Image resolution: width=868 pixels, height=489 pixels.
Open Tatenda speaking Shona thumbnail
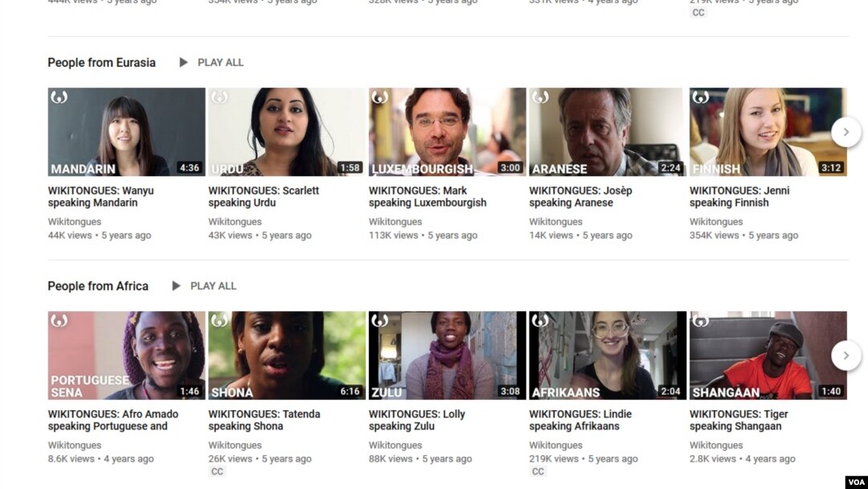coord(287,355)
